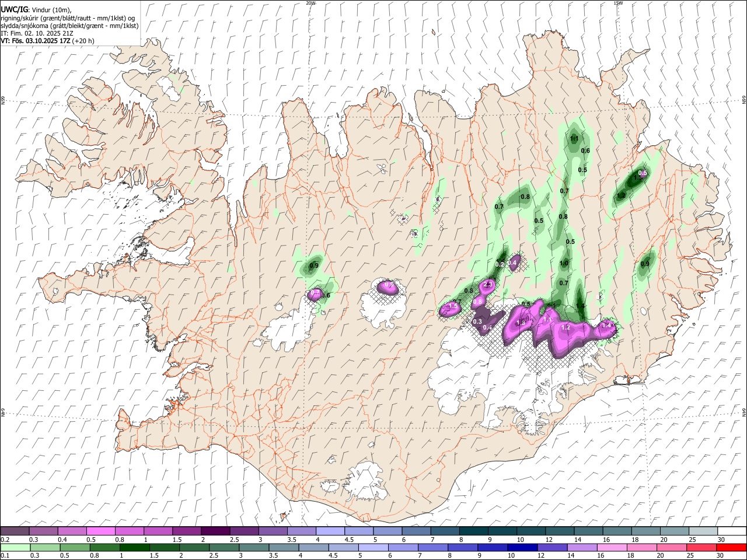Image resolution: width=747 pixels, height=560 pixels.
Task: Click the '4.5' label in the rain legend
Action: click(332, 556)
